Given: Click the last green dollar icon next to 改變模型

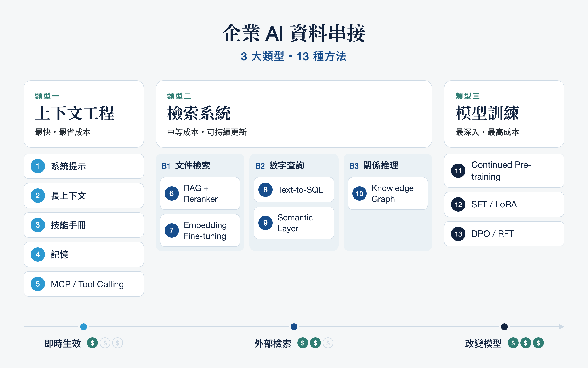Looking at the screenshot, I should [538, 343].
